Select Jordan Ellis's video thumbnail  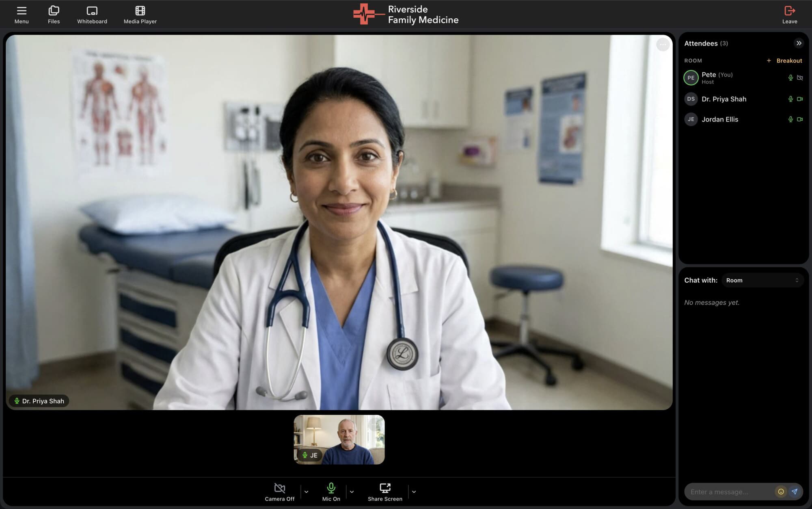[339, 440]
